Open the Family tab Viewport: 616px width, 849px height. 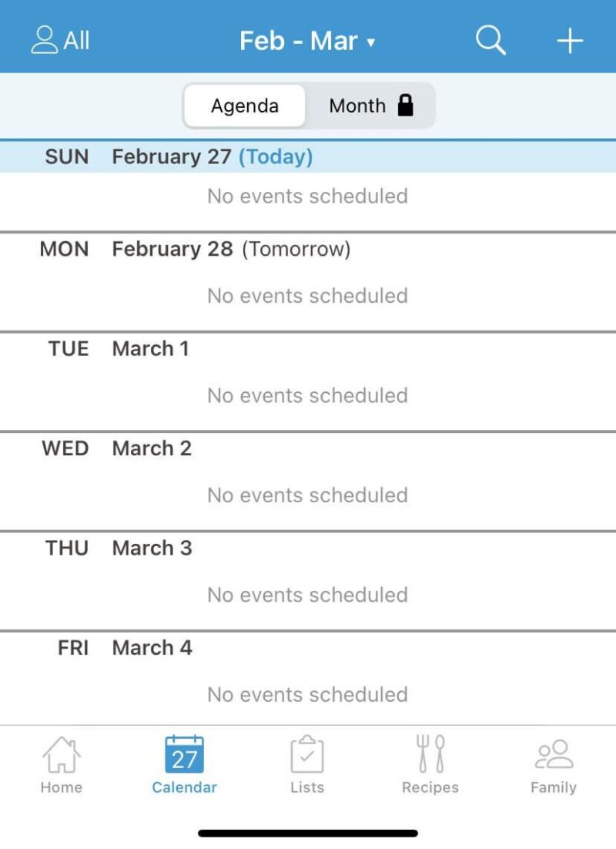point(554,763)
